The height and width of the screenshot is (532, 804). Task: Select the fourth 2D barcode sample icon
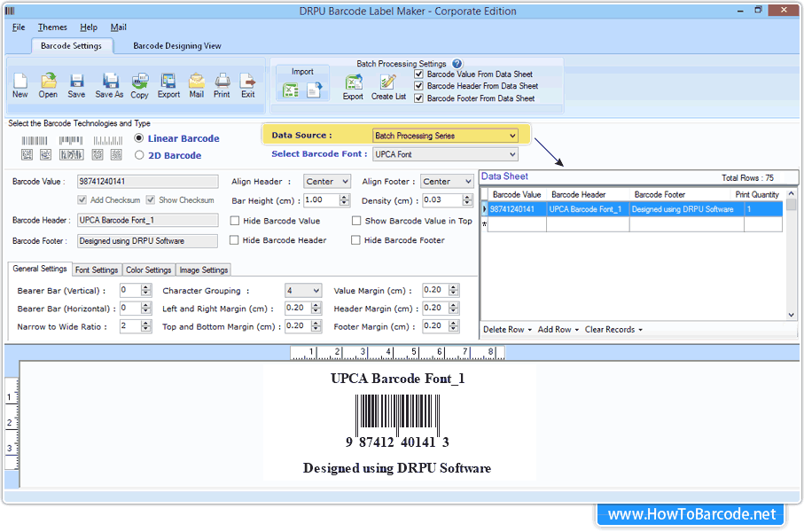[x=98, y=154]
